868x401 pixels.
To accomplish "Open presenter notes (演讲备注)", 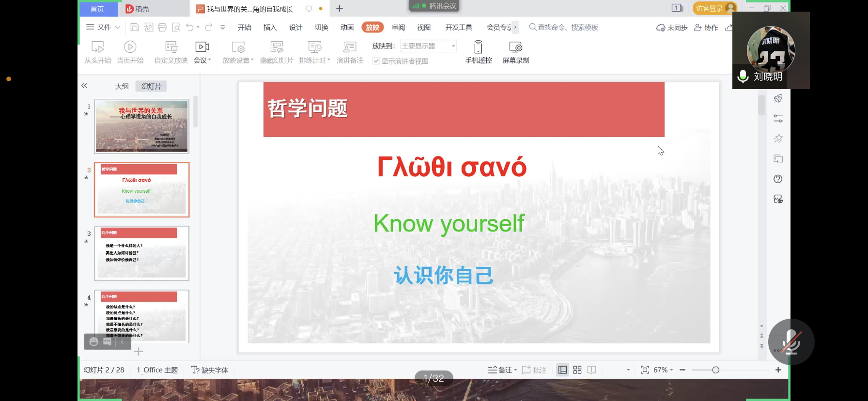I will point(350,52).
